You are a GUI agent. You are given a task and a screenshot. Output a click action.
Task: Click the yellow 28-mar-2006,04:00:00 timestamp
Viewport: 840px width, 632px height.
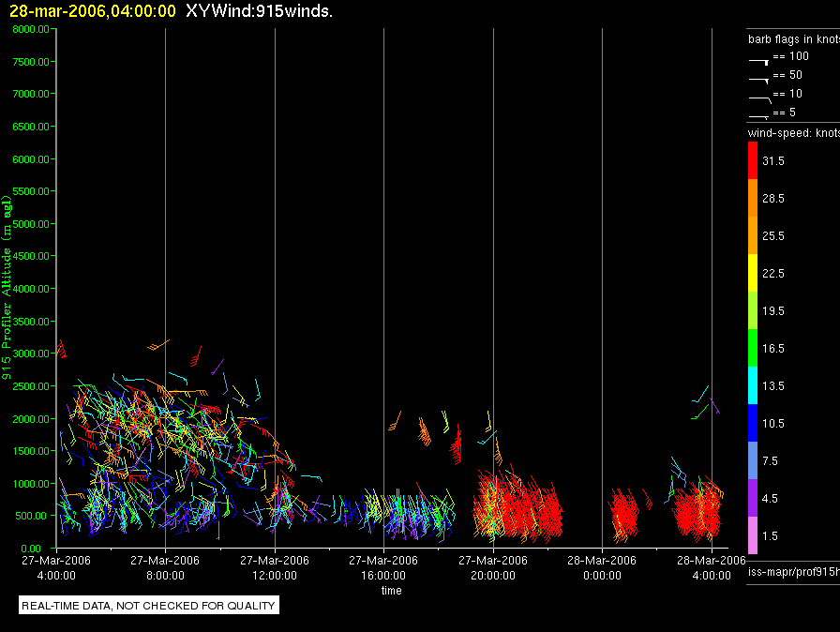(x=93, y=10)
